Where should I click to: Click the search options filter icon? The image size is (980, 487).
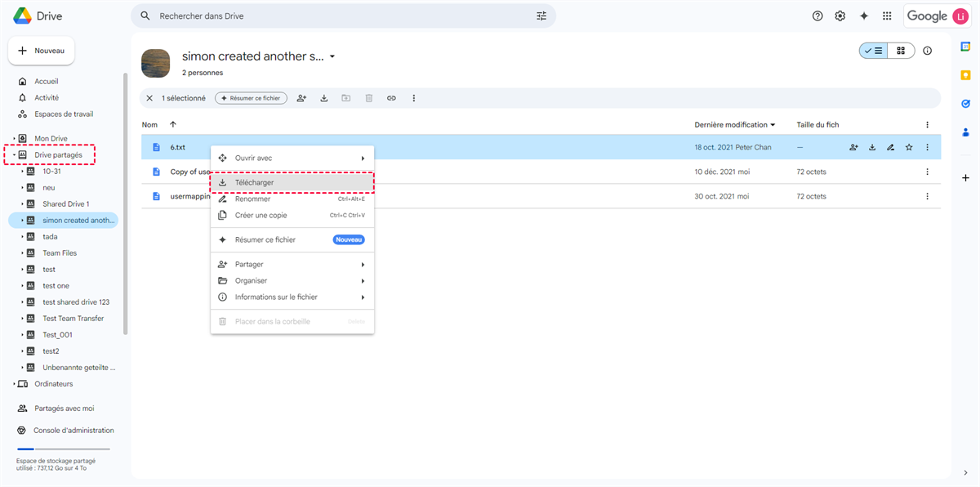click(541, 16)
